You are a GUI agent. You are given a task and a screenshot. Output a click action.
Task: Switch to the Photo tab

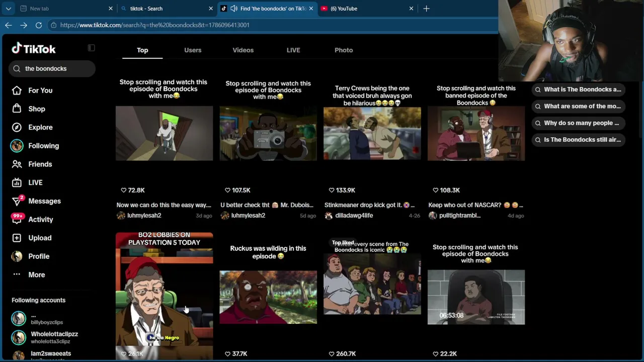point(344,50)
